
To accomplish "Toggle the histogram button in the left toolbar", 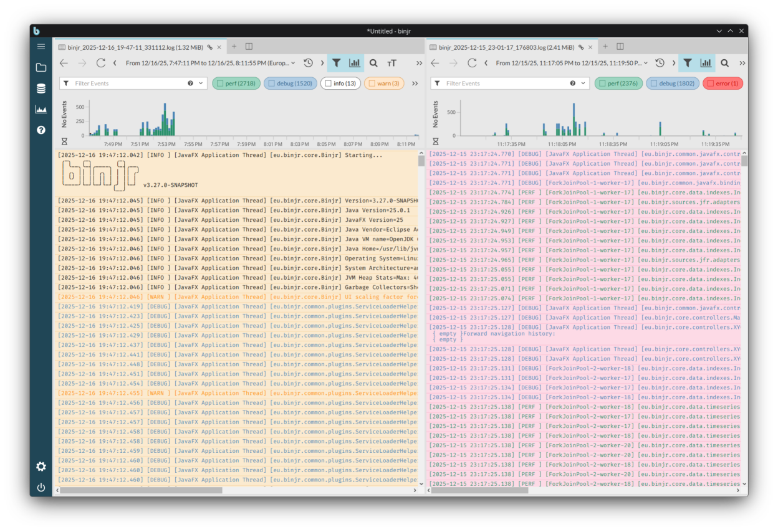I will 355,63.
